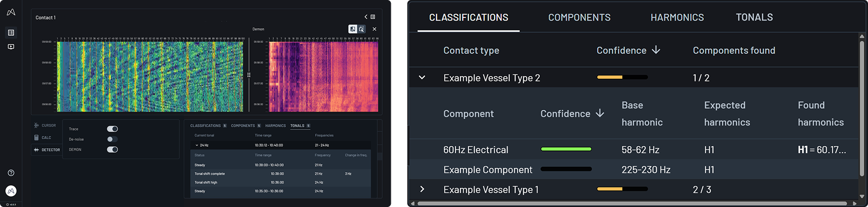Click the Demon zoom magnifier icon

click(361, 29)
